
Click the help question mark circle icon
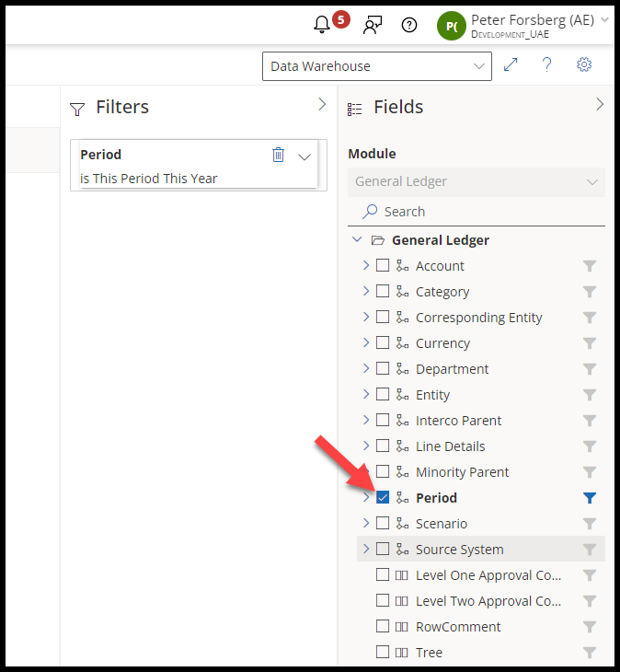[x=409, y=25]
